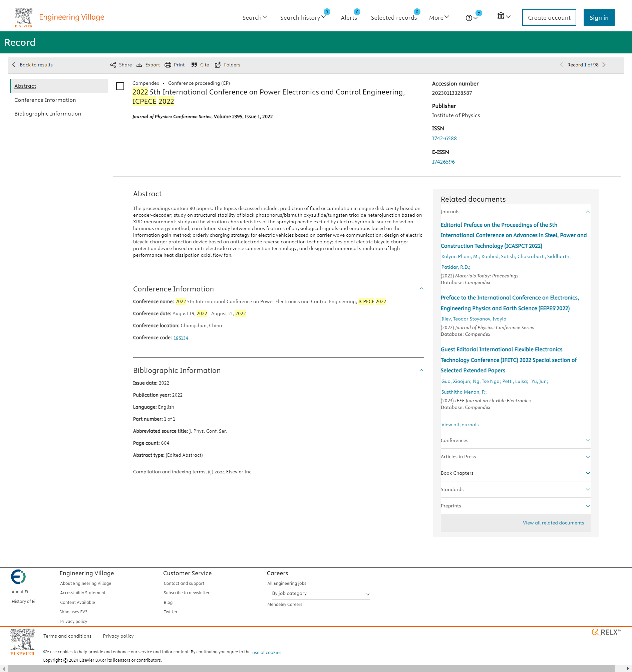Expand Preprints related documents
This screenshot has height=672, width=632.
point(516,506)
